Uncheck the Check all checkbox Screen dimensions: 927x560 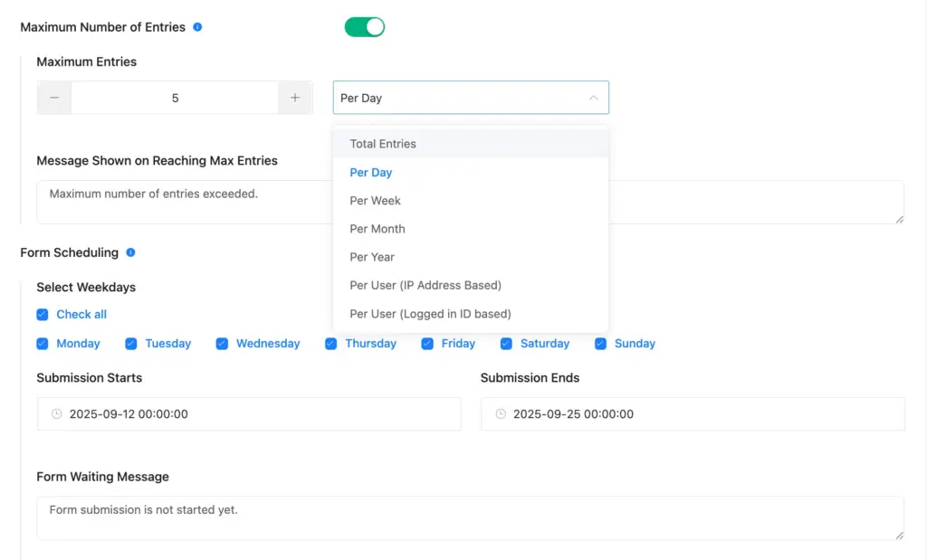43,315
